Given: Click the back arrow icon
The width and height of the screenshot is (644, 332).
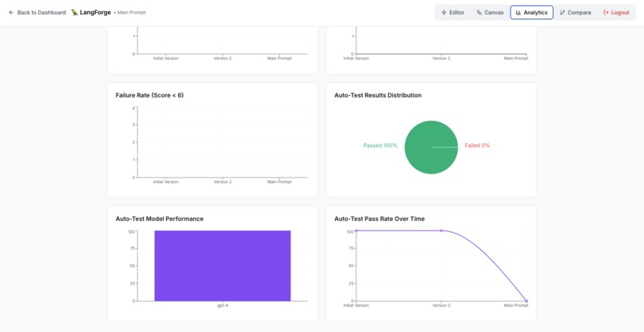Looking at the screenshot, I should pos(11,13).
